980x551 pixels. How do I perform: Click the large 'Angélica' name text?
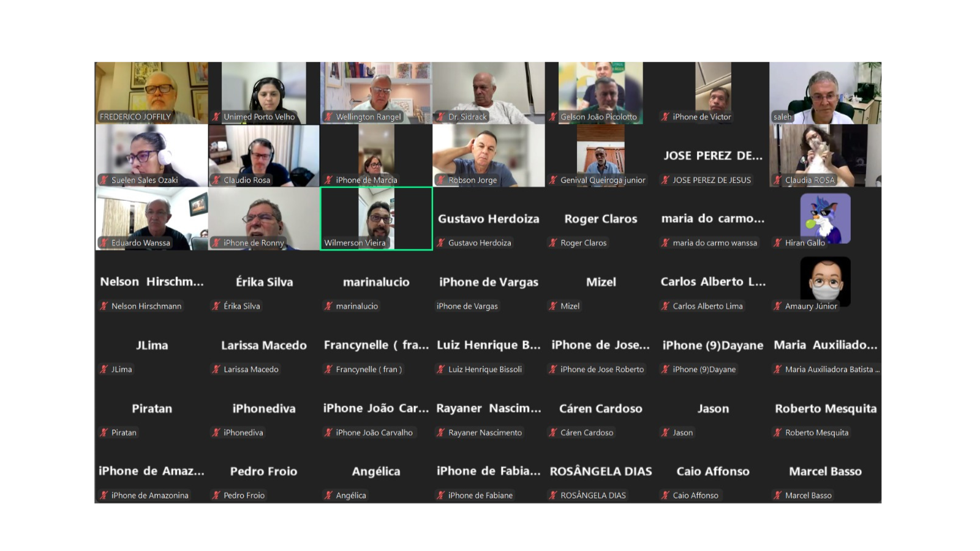click(376, 471)
